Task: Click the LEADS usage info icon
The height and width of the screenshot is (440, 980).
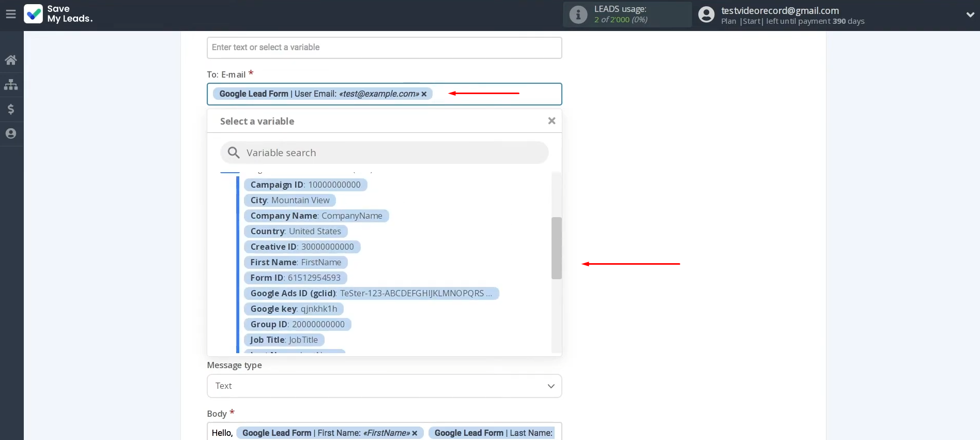Action: point(578,14)
